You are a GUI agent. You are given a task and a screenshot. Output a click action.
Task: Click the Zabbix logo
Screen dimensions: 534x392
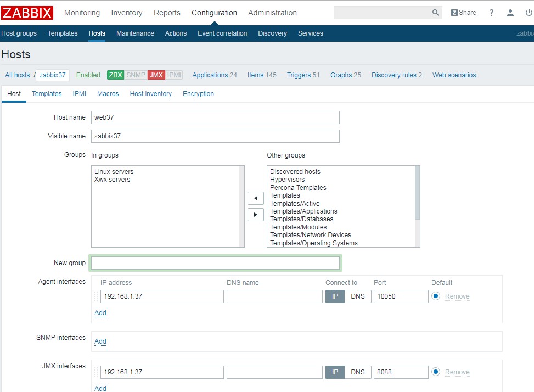(27, 13)
